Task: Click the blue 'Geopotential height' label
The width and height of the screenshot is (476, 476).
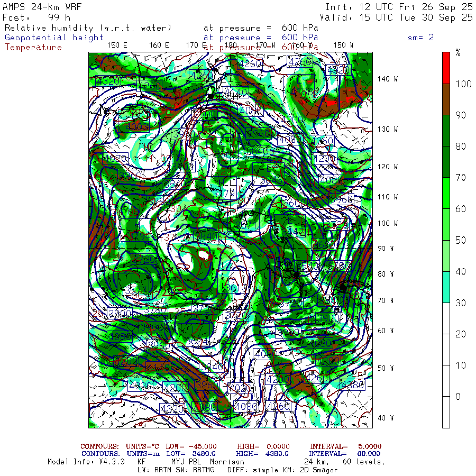Action: pos(54,38)
